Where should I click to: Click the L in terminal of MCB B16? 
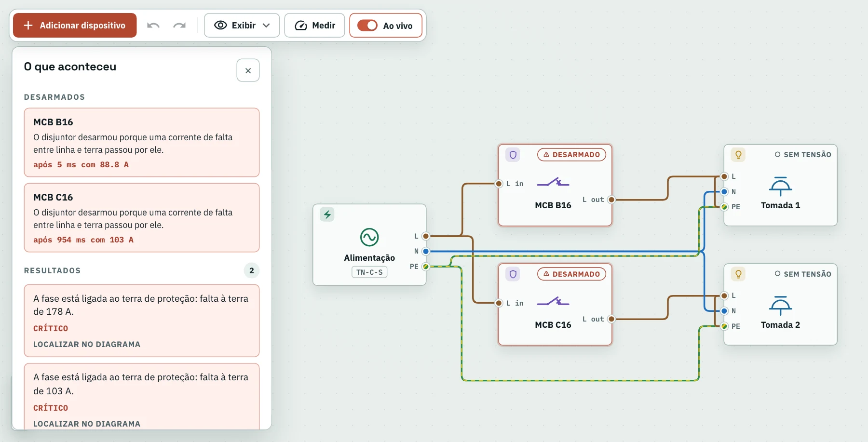click(x=499, y=184)
